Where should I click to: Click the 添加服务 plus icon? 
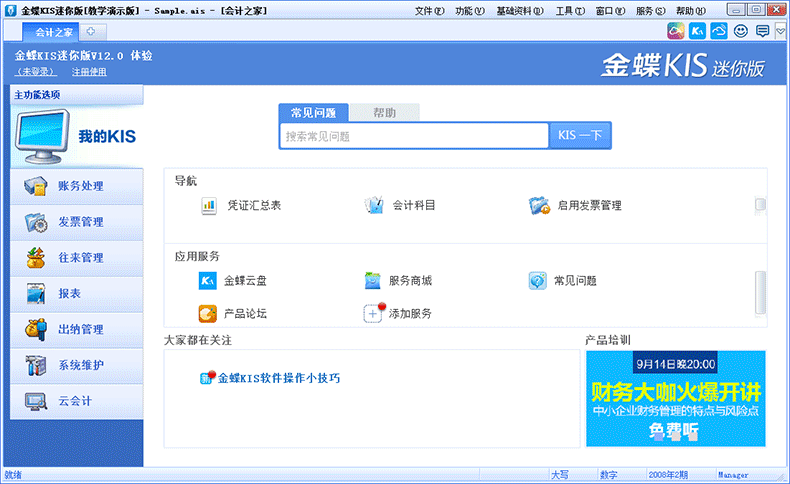point(373,313)
